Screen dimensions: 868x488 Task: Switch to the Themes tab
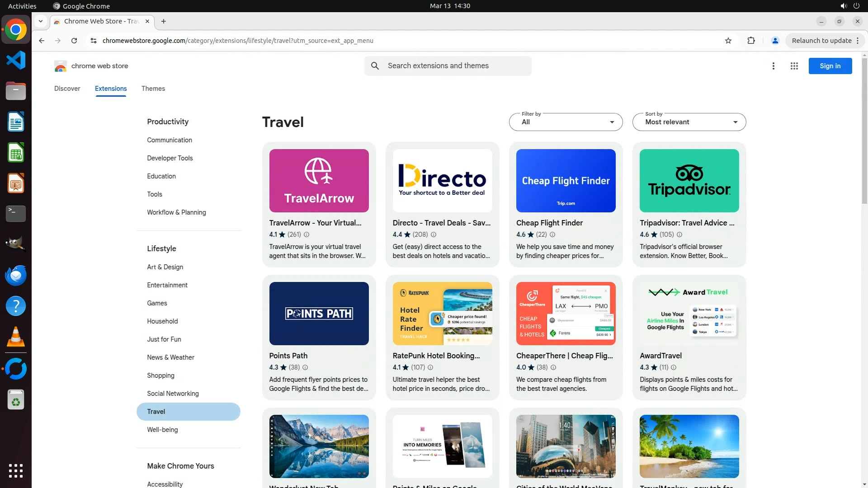[x=153, y=89]
